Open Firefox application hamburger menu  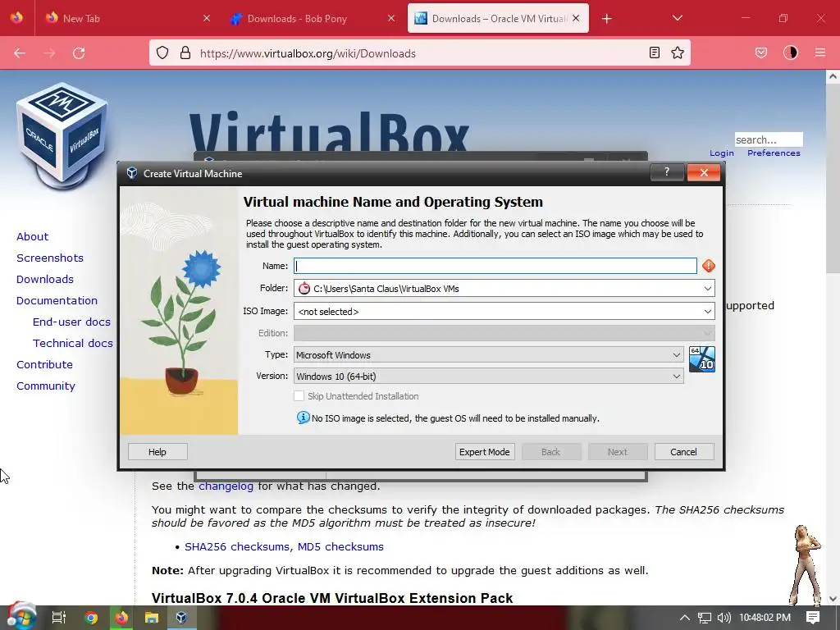(x=820, y=52)
